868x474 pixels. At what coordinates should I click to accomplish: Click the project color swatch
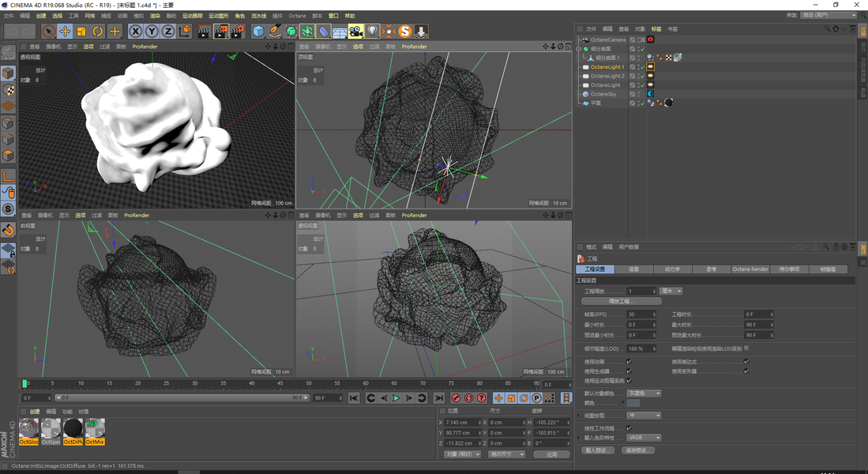pos(633,403)
